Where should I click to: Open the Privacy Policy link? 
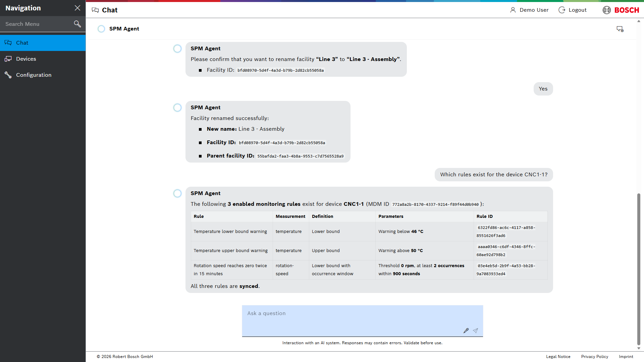pos(595,357)
